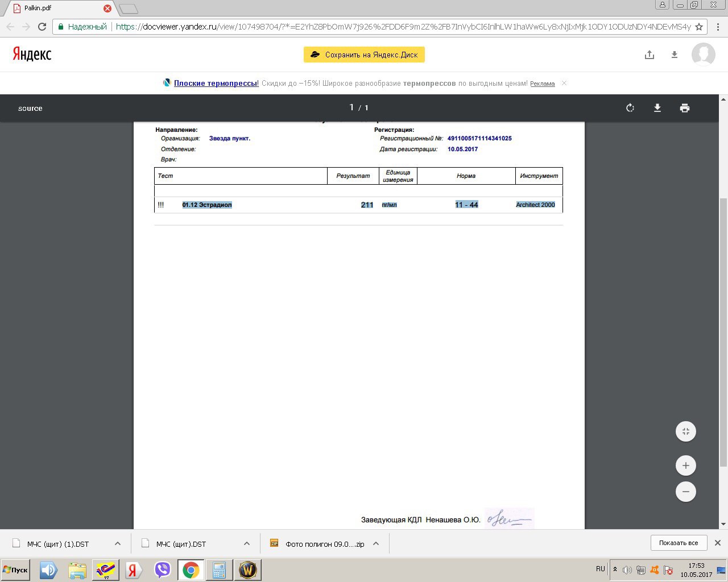This screenshot has height=582, width=728.
Task: Toggle fit-to-screen view button
Action: 685,431
